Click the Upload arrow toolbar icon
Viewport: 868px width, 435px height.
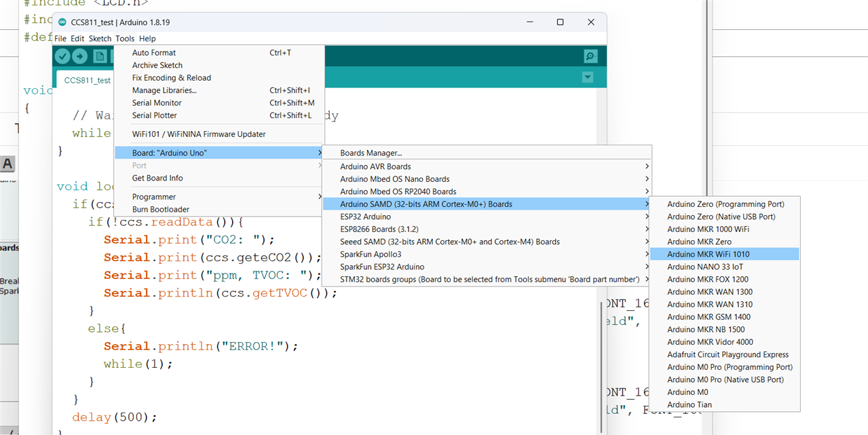pyautogui.click(x=80, y=56)
